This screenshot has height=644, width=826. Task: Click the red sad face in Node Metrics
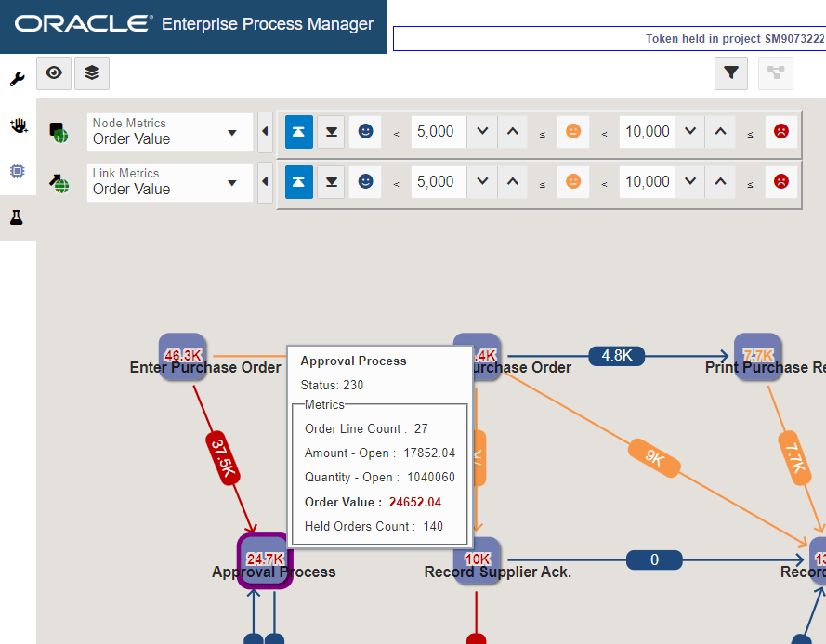pos(781,131)
